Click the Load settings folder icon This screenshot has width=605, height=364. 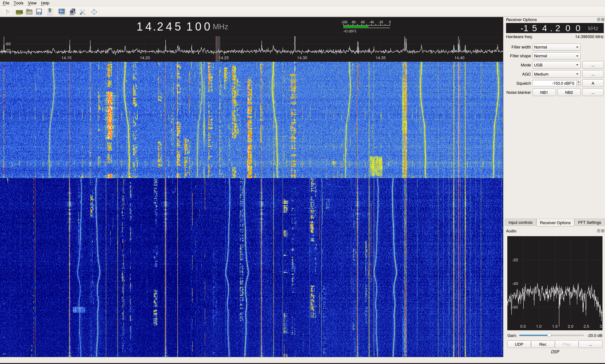(29, 12)
